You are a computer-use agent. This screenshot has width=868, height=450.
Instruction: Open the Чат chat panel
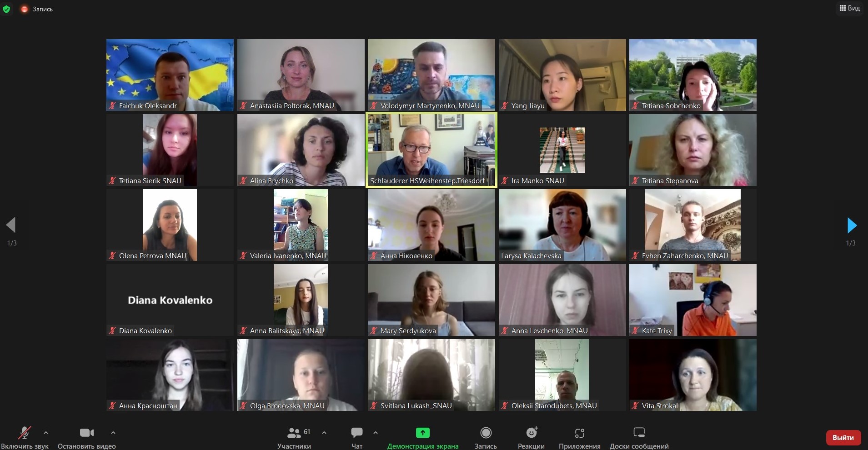coord(357,438)
